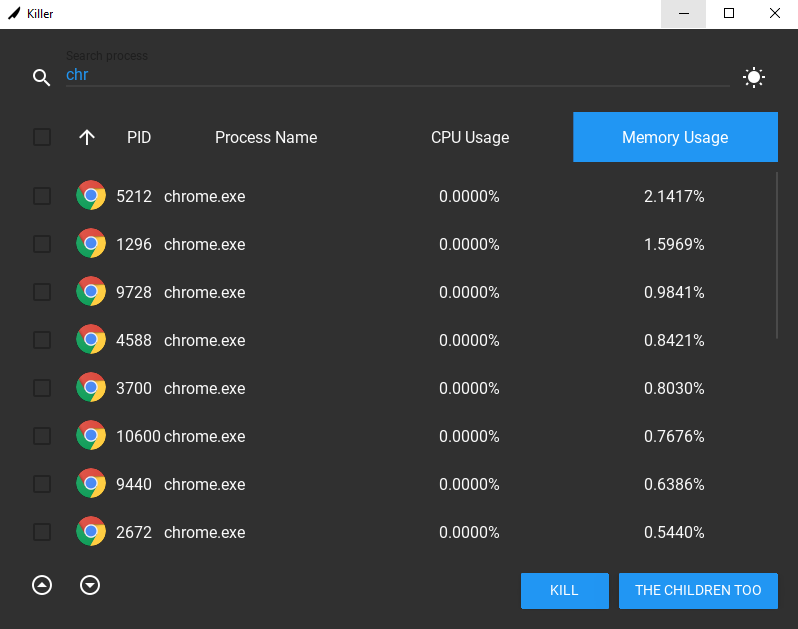The height and width of the screenshot is (629, 798).
Task: Click the Chrome icon for PID 10600
Action: (x=91, y=436)
